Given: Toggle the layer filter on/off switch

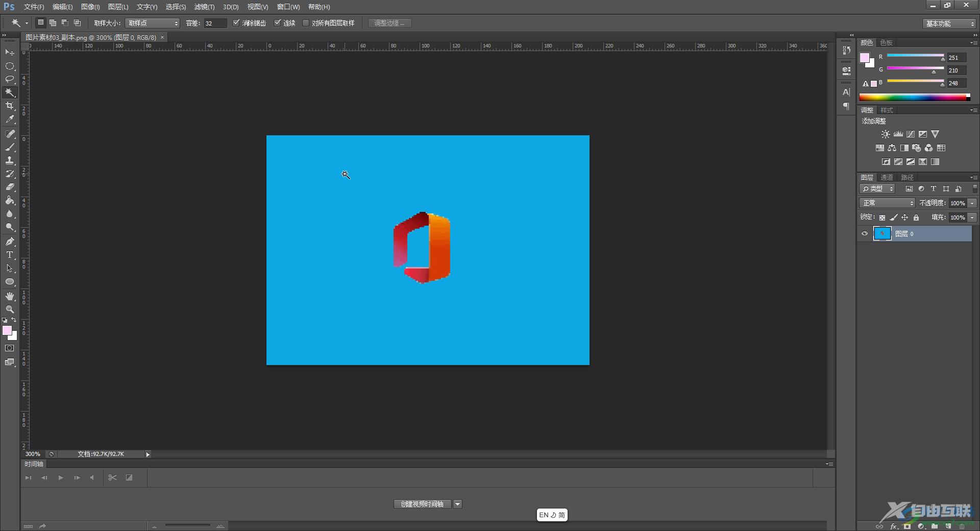Looking at the screenshot, I should pyautogui.click(x=974, y=188).
